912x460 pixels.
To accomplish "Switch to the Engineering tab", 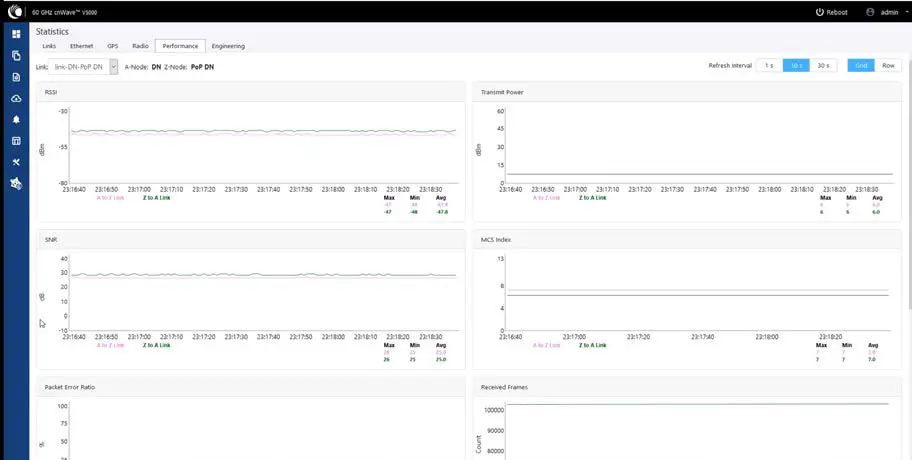I will tap(228, 46).
